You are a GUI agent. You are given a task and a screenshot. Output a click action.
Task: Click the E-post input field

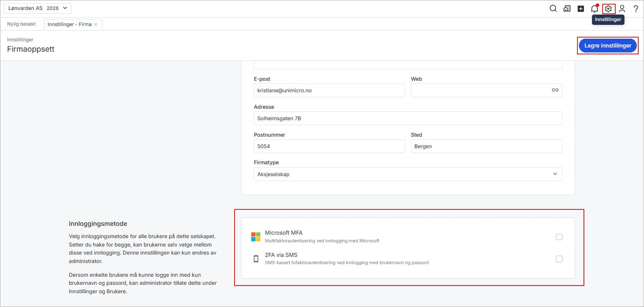pos(329,90)
